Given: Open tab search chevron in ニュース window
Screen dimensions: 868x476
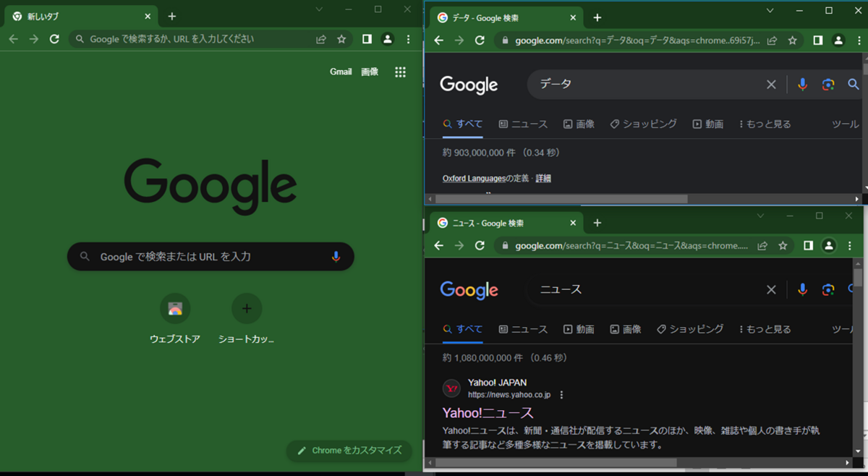Looking at the screenshot, I should pos(760,216).
